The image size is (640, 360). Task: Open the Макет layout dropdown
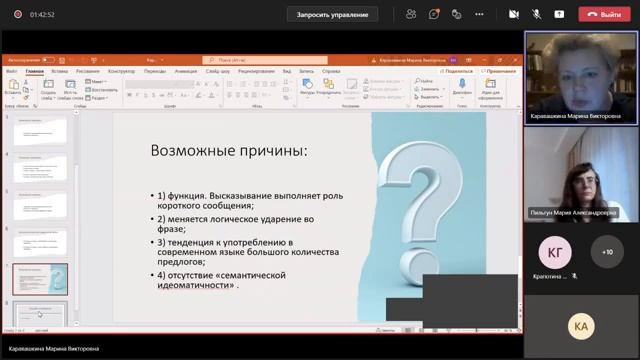96,82
